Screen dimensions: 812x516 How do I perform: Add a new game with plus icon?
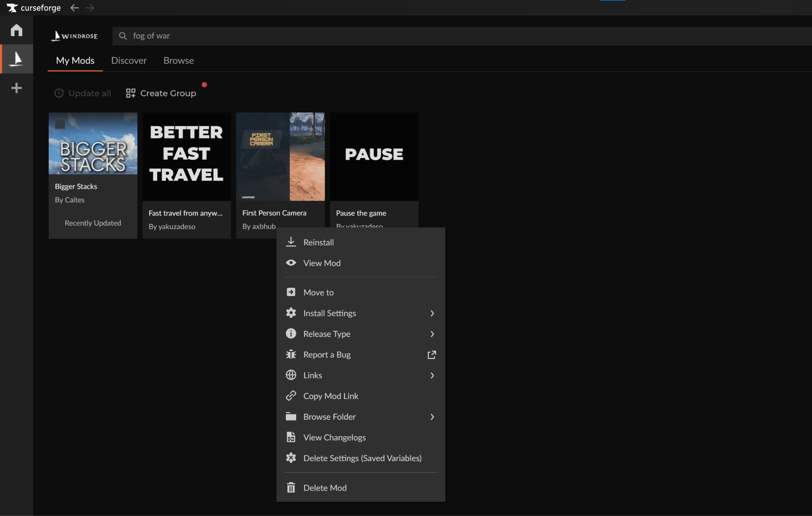tap(16, 88)
